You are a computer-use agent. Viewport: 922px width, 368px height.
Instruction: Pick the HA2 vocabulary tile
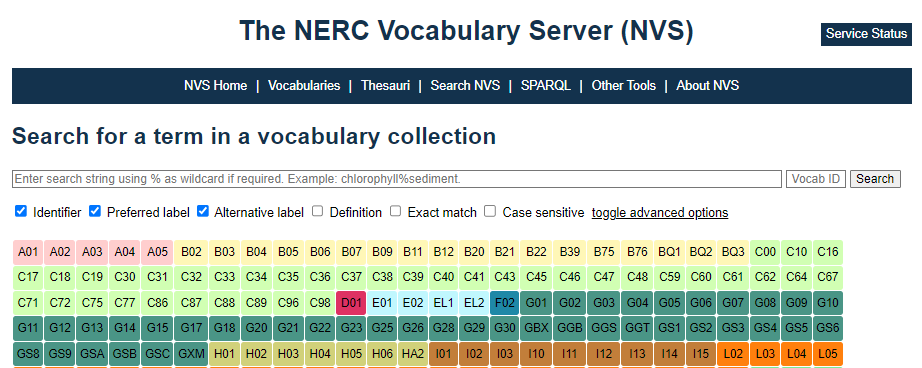coord(413,354)
